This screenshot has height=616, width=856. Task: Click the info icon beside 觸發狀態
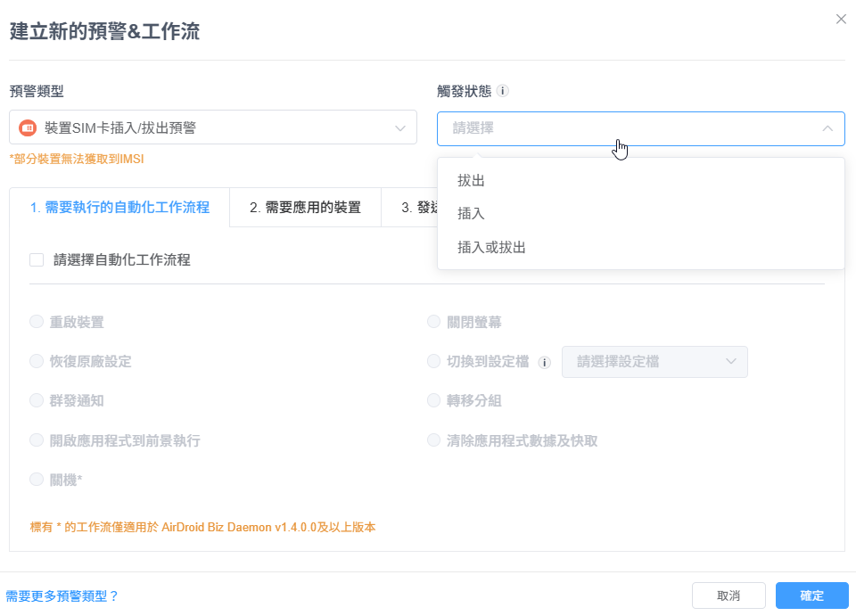[x=503, y=91]
